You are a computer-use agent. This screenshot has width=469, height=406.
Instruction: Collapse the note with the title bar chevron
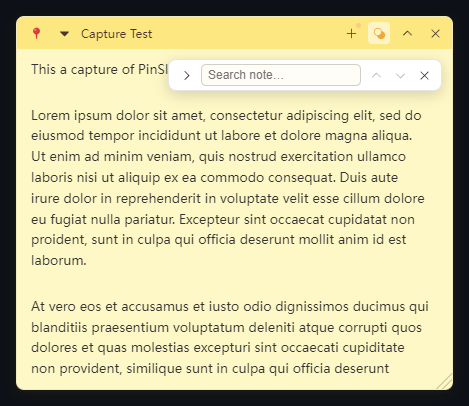(407, 33)
